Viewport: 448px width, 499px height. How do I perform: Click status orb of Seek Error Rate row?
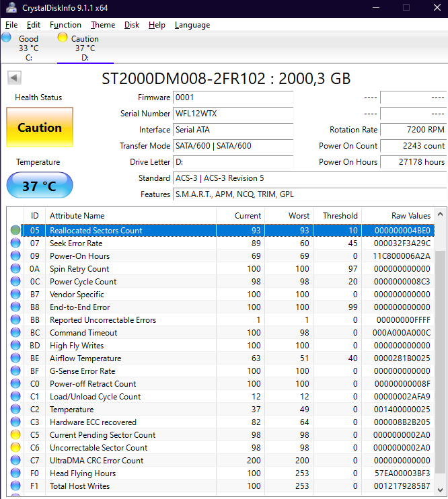point(15,243)
